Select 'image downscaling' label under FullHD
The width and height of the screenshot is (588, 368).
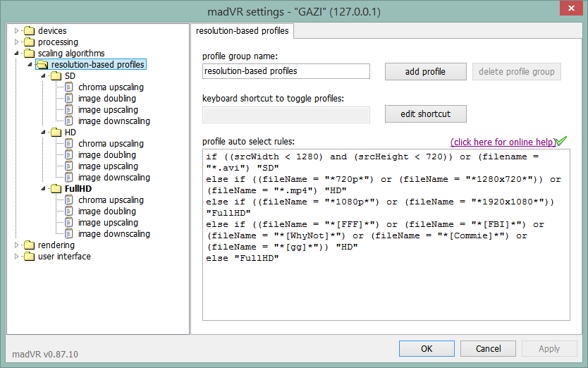(x=114, y=234)
